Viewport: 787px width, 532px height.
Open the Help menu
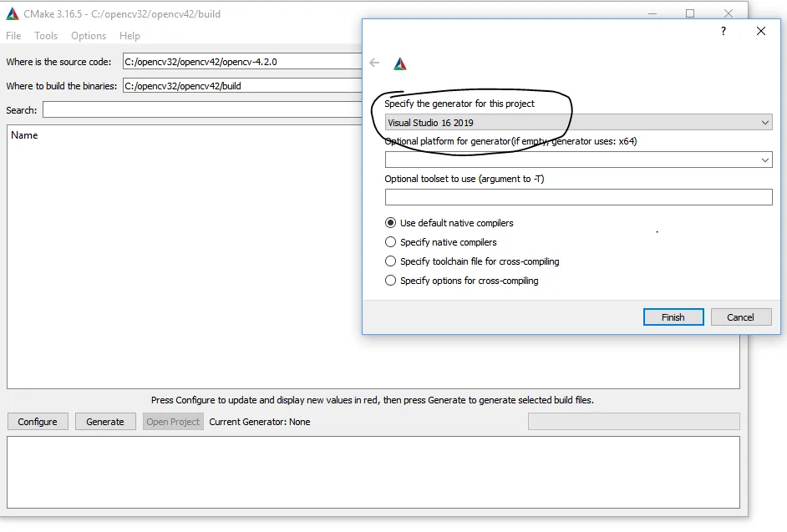(129, 36)
